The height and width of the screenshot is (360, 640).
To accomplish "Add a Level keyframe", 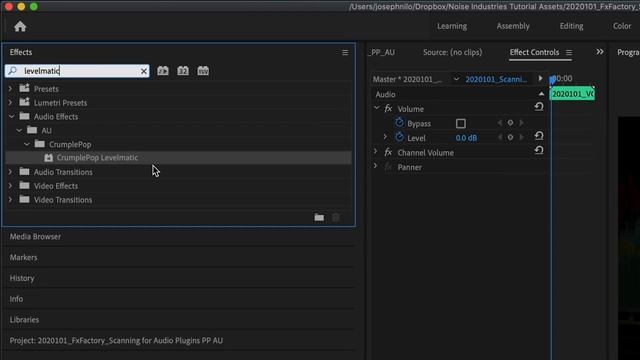I will pos(510,138).
